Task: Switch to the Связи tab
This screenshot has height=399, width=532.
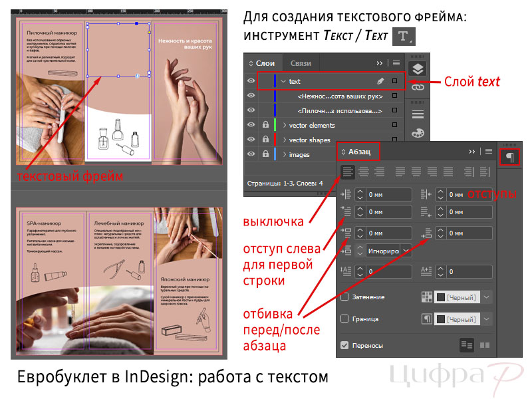Action: [301, 63]
